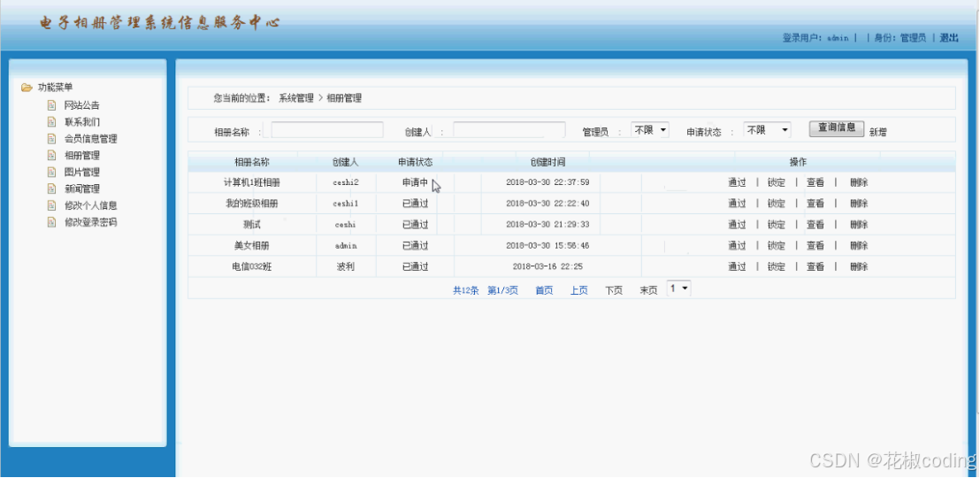
Task: Open 新闻管理 from the sidebar
Action: 82,189
